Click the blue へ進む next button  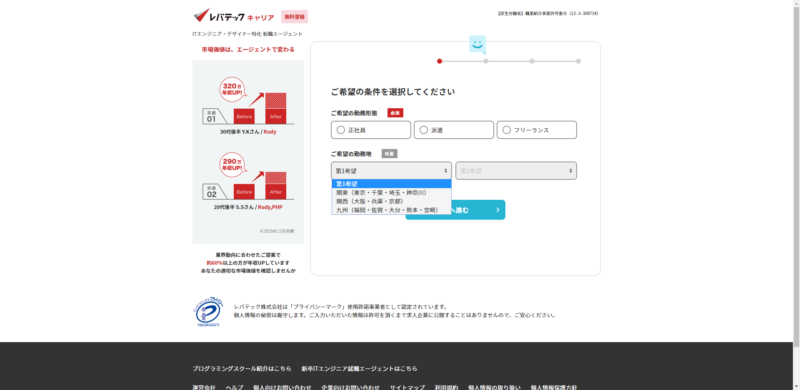(478, 210)
